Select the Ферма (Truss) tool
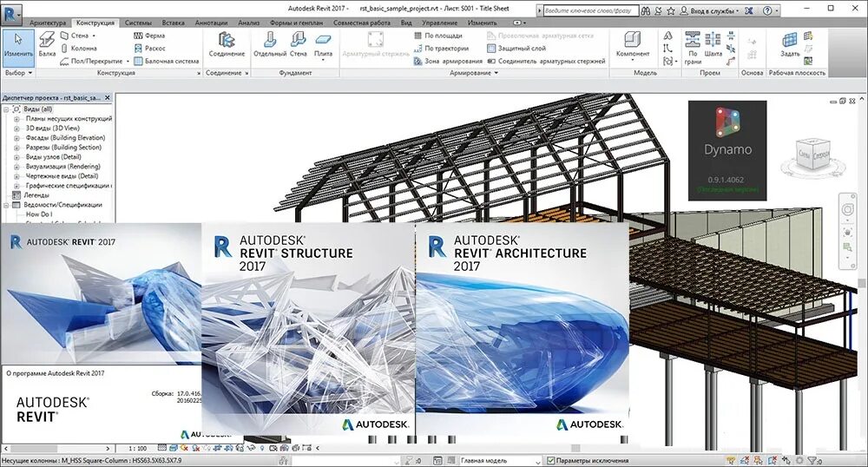Viewport: 868px width, 467px height. pos(149,36)
